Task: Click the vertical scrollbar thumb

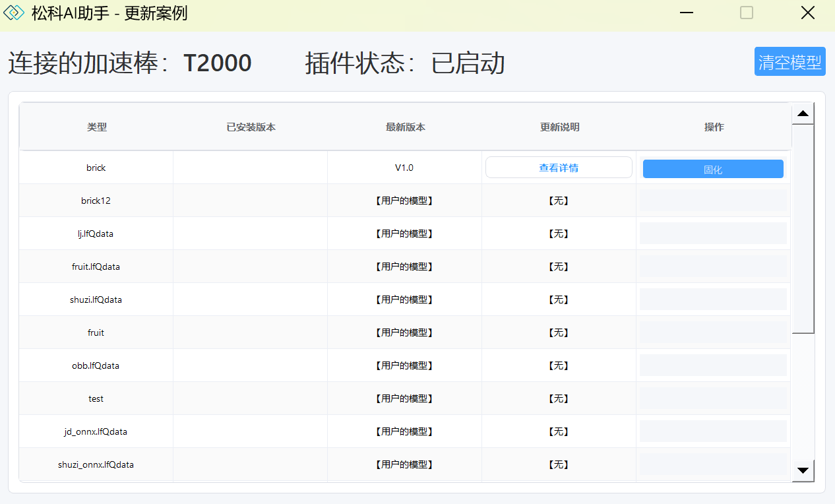Action: tap(803, 228)
